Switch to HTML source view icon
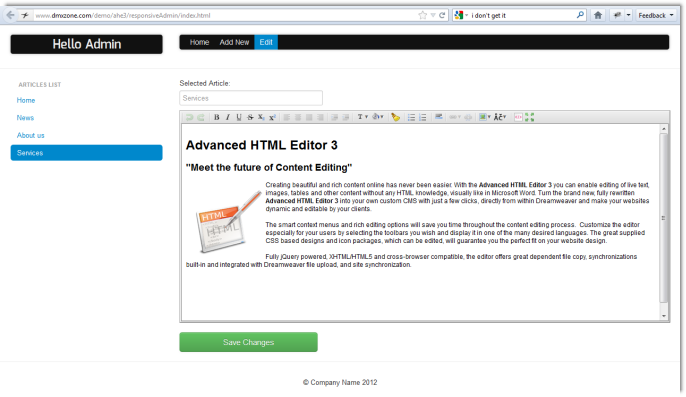686x397 pixels. (x=518, y=117)
